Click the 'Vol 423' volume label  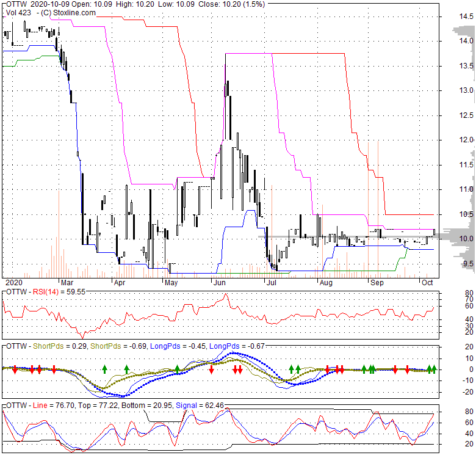pyautogui.click(x=18, y=13)
